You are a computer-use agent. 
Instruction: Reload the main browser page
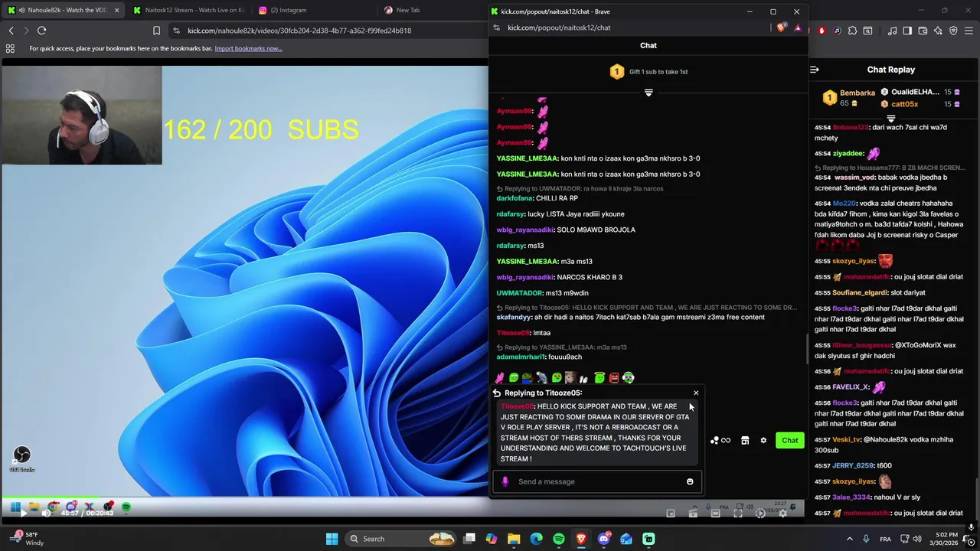click(41, 31)
